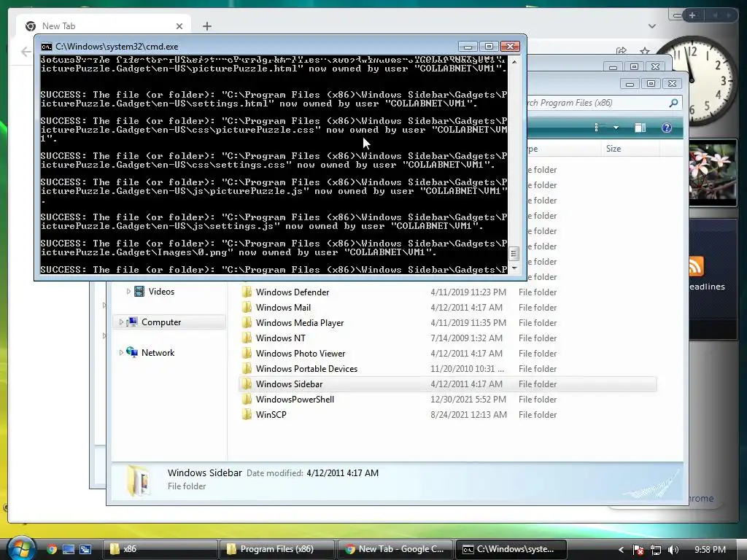747x560 pixels.
Task: Click Show Desktop quick launch icon
Action: pos(69,549)
